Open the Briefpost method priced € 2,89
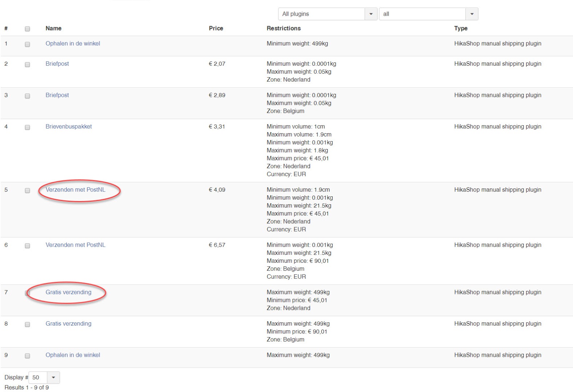Image resolution: width=573 pixels, height=392 pixels. 57,95
